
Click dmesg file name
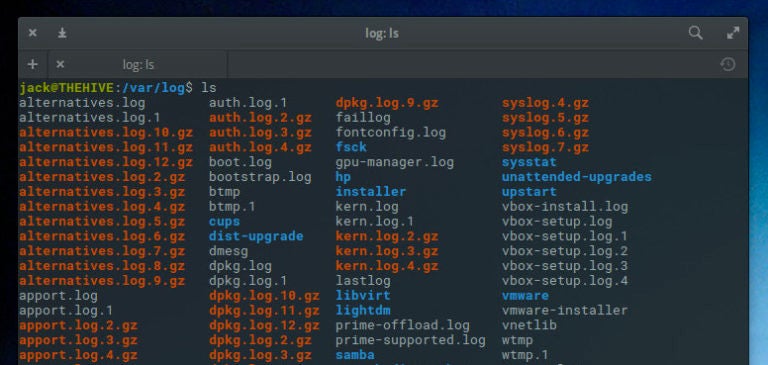pos(228,251)
